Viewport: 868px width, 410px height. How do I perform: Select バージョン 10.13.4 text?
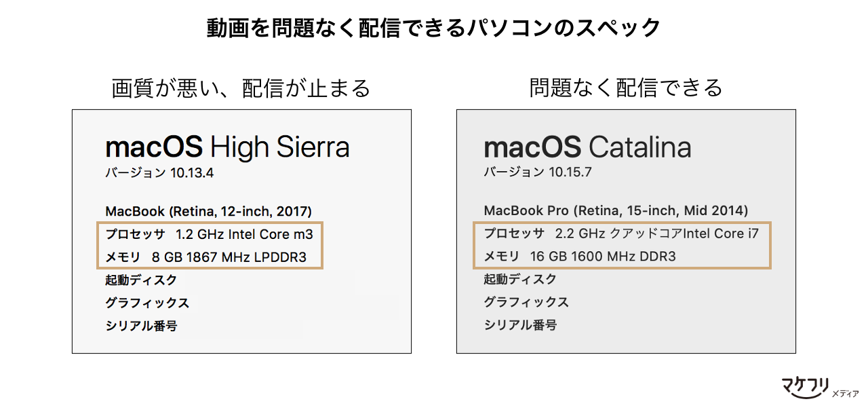pos(159,173)
